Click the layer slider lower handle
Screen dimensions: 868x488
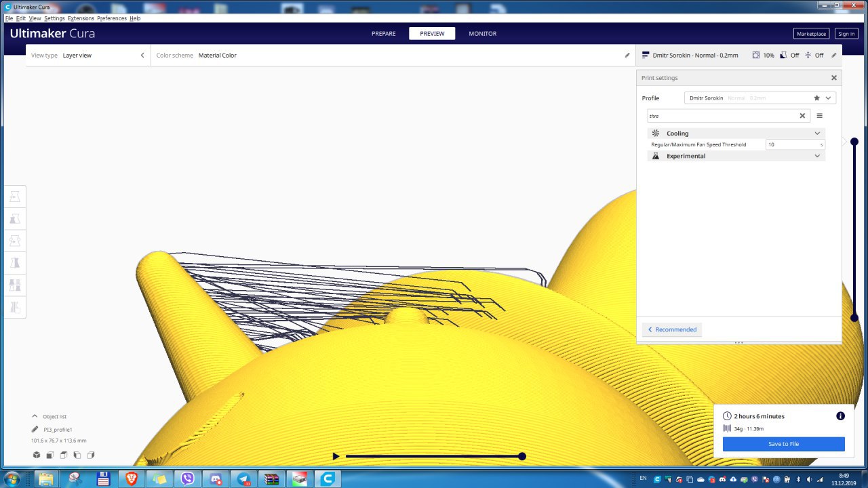pos(854,318)
